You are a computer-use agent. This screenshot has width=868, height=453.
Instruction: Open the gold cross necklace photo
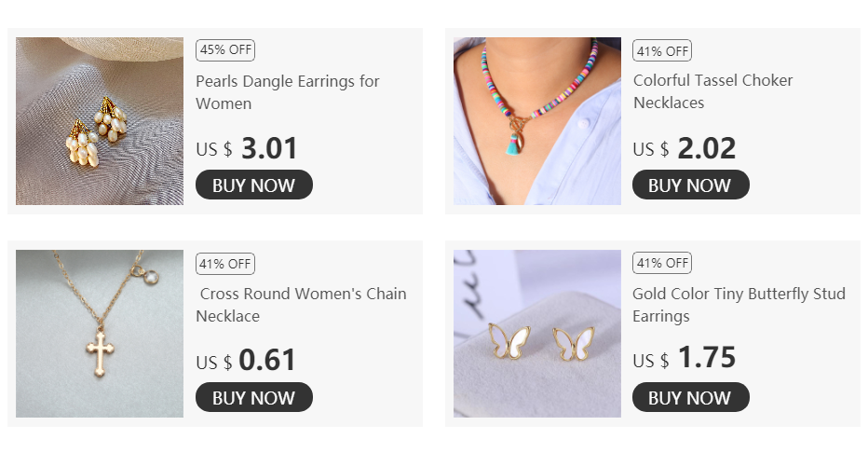tap(100, 334)
